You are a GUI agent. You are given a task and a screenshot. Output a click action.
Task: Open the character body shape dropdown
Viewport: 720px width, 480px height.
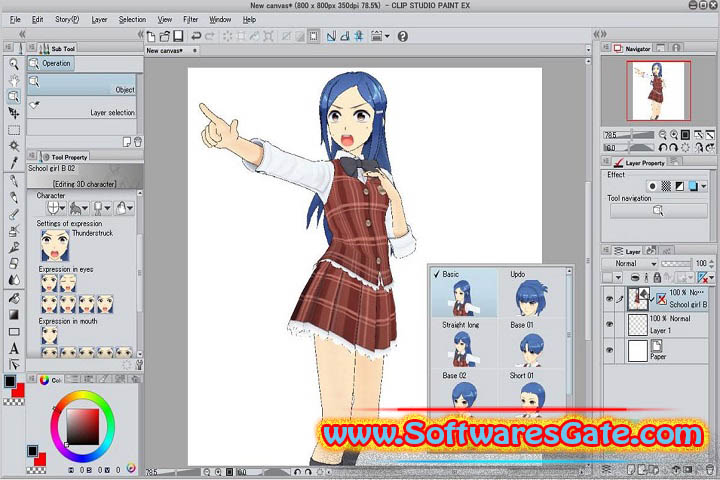pos(56,208)
